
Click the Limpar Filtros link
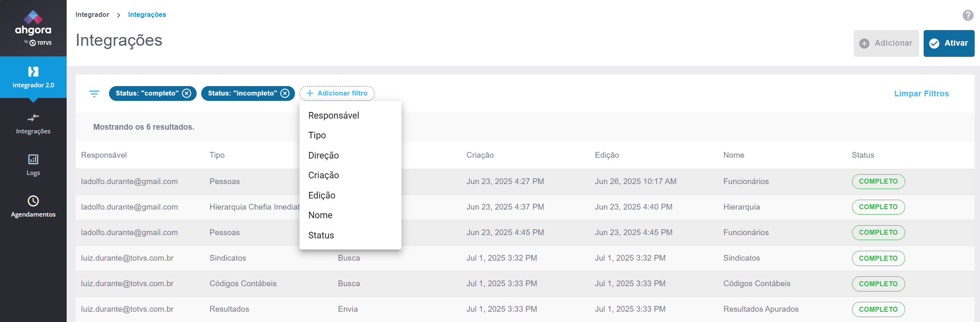pos(921,94)
